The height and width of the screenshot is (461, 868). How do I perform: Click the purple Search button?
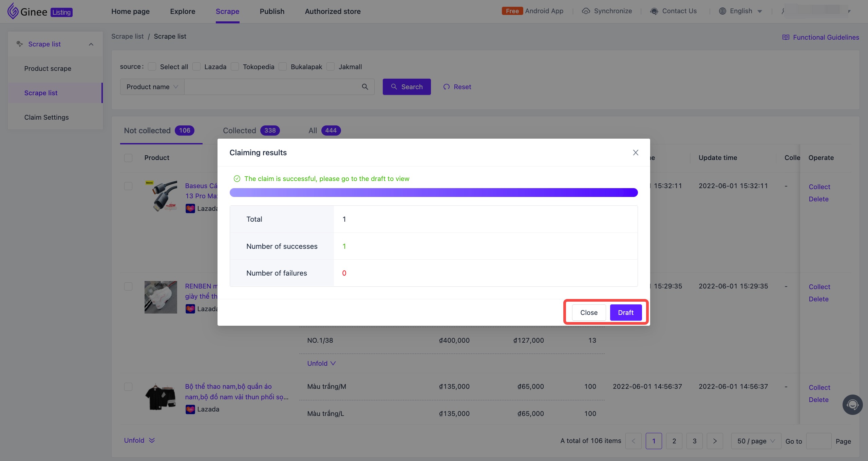click(407, 87)
